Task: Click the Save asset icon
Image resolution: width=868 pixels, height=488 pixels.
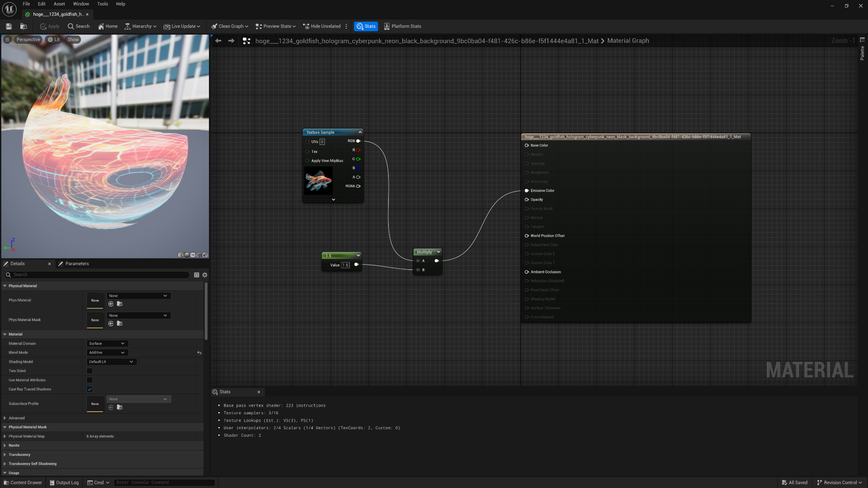Action: 9,26
